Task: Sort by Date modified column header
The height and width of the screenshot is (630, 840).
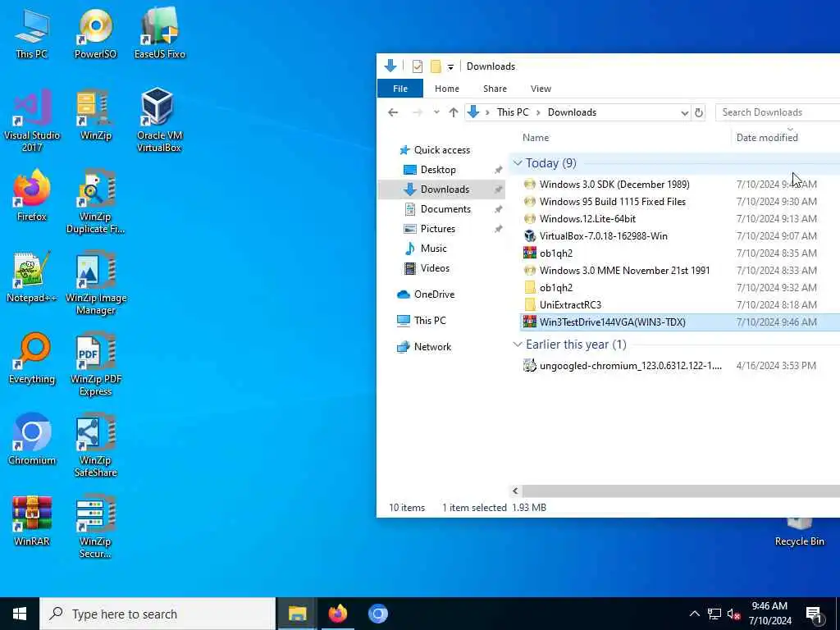Action: point(767,138)
